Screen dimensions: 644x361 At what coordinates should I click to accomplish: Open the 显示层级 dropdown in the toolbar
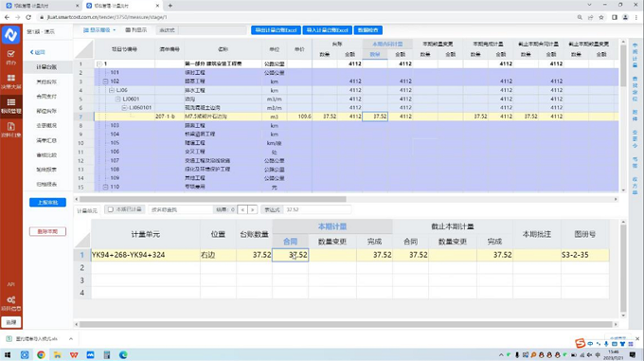(99, 30)
